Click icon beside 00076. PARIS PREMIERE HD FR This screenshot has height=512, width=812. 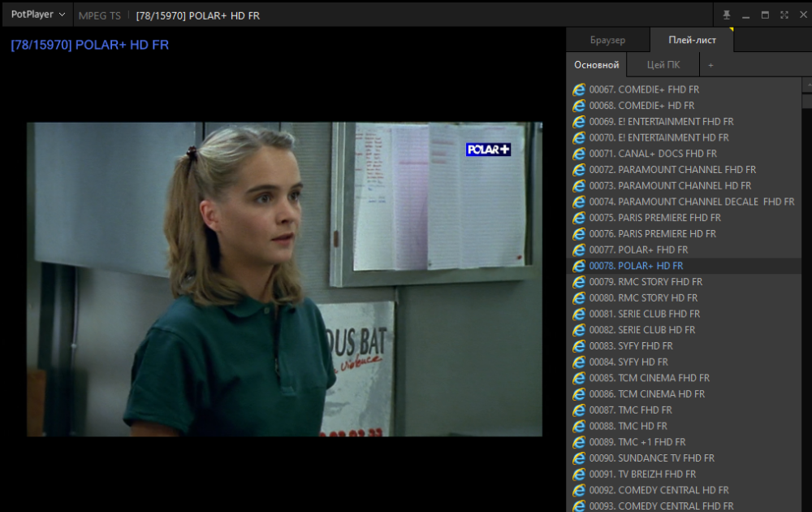(578, 234)
